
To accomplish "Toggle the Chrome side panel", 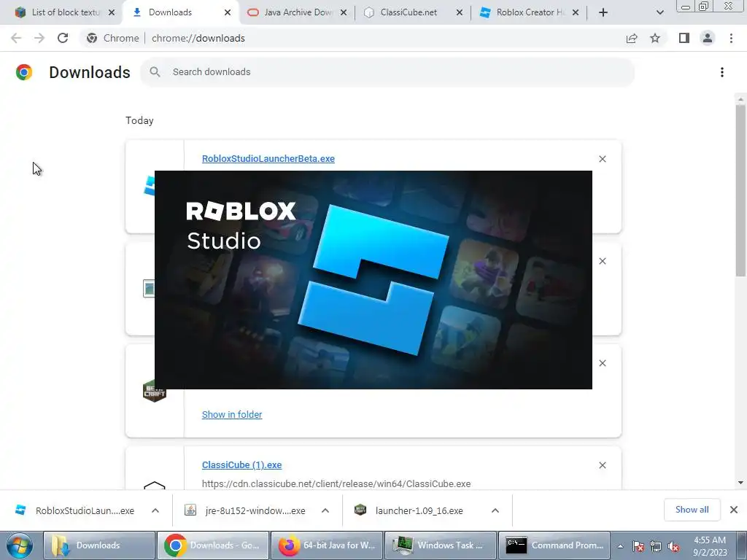I will pos(684,38).
